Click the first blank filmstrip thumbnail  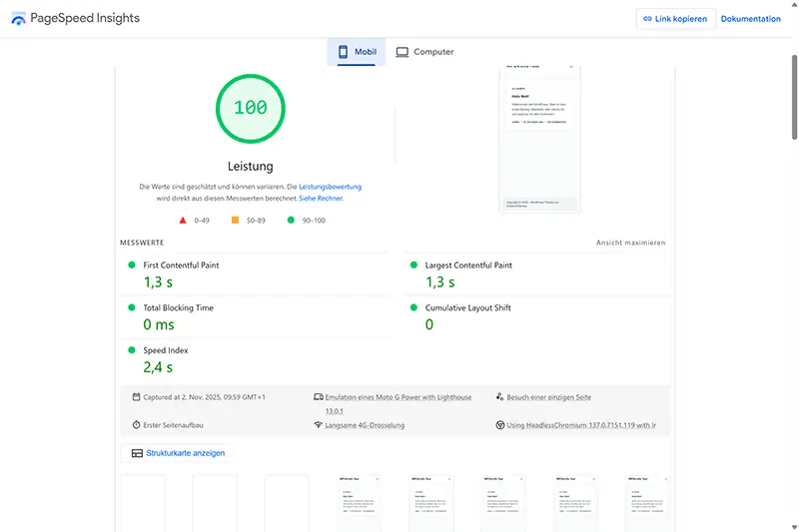tap(142, 503)
